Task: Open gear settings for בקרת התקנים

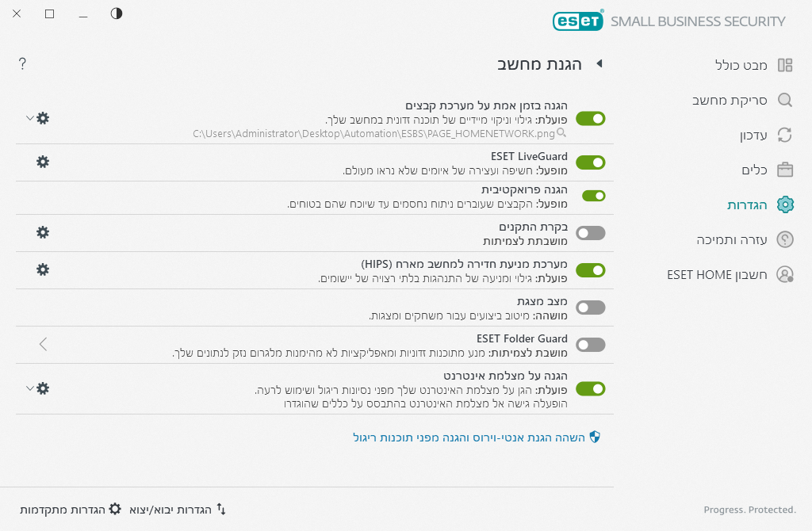Action: [x=43, y=232]
